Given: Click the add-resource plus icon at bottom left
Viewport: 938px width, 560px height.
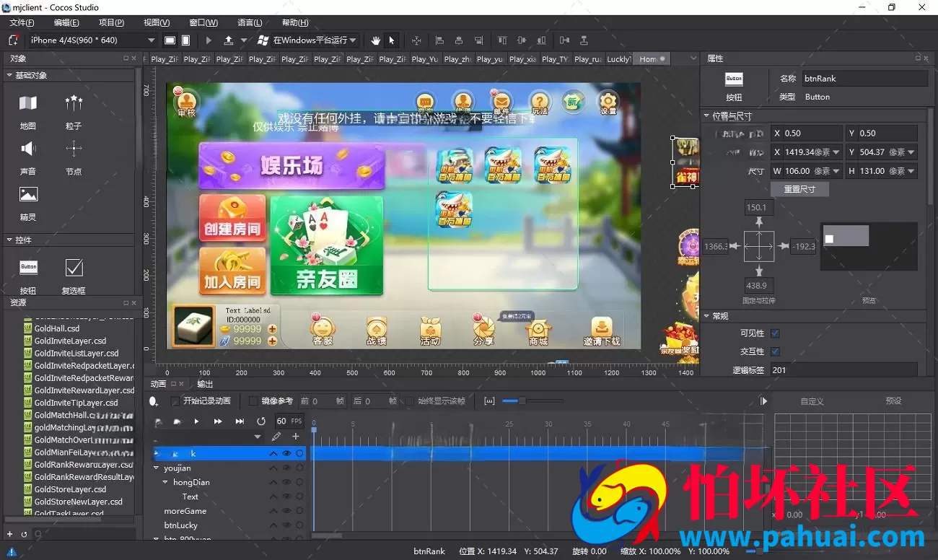Looking at the screenshot, I should pos(9,534).
